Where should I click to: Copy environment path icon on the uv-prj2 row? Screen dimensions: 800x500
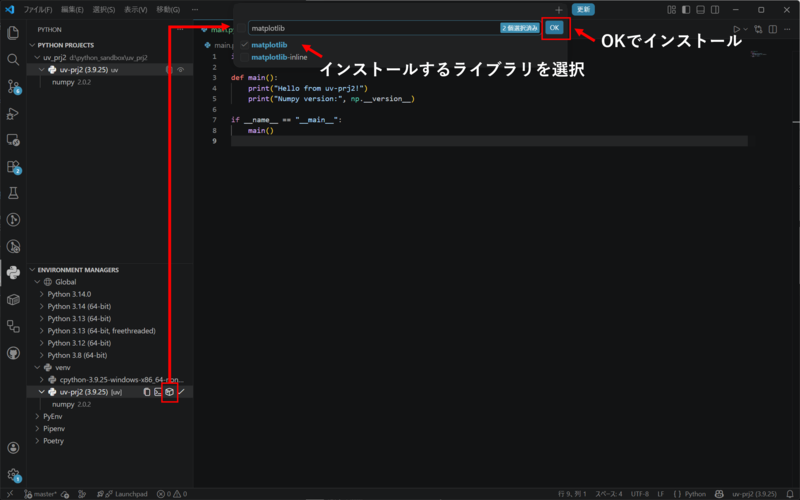point(147,392)
